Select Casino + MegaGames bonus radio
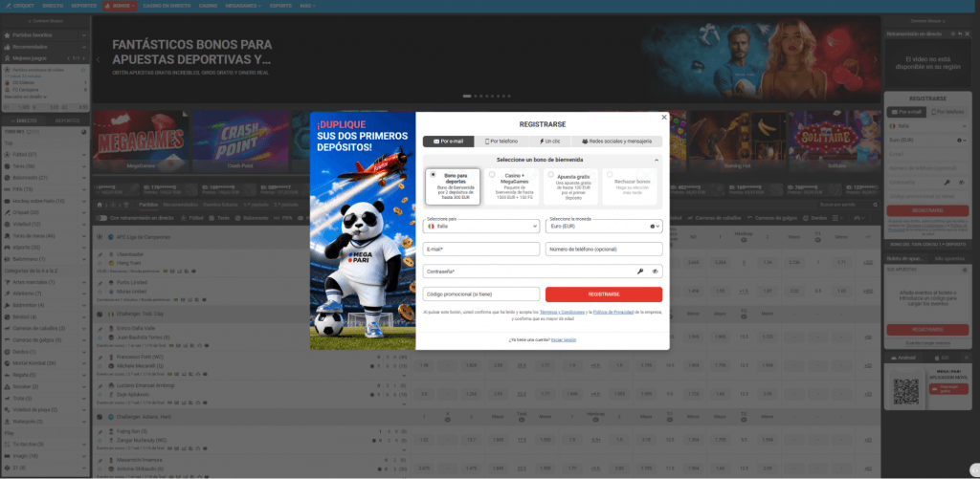 click(492, 175)
